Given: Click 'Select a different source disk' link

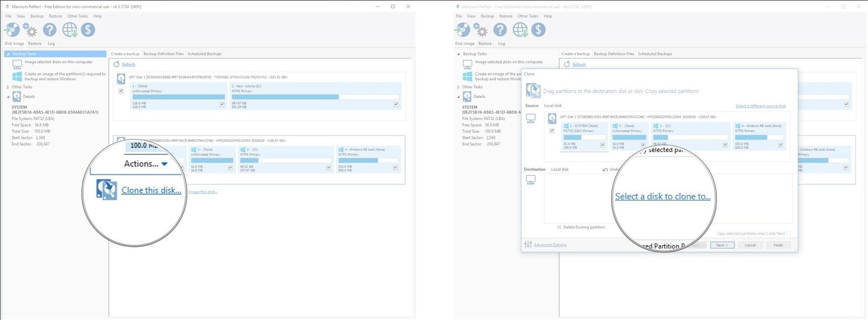Looking at the screenshot, I should [x=760, y=106].
